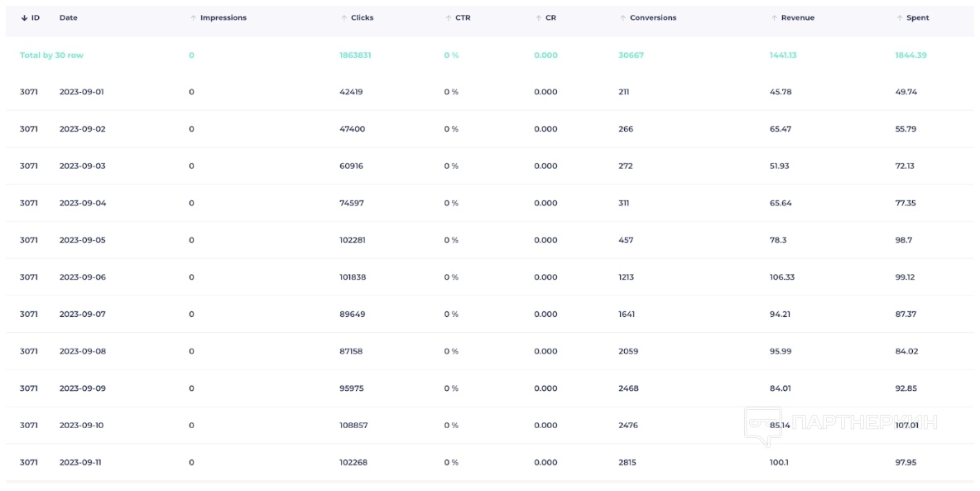This screenshot has height=491, width=980.
Task: Click clicks value 102281
Action: (x=353, y=240)
